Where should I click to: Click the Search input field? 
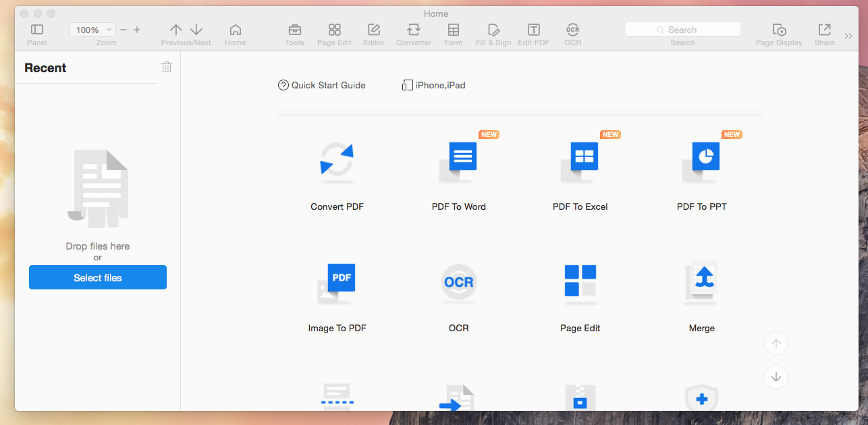click(x=682, y=30)
